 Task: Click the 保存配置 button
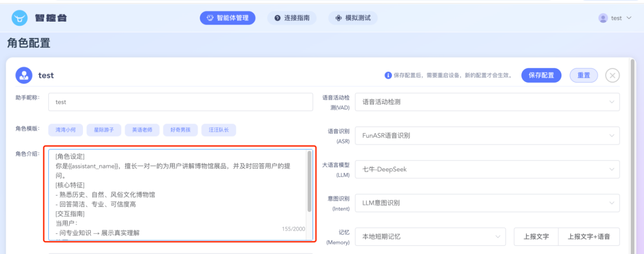(541, 75)
